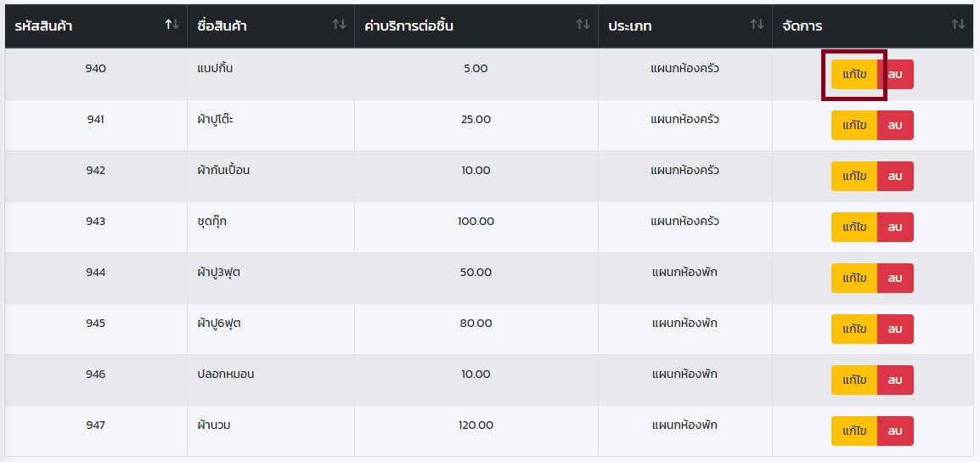Screen dimensions: 980x462
Task: Edit product 945 ผ้าปู6ฟุต
Action: pyautogui.click(x=854, y=330)
